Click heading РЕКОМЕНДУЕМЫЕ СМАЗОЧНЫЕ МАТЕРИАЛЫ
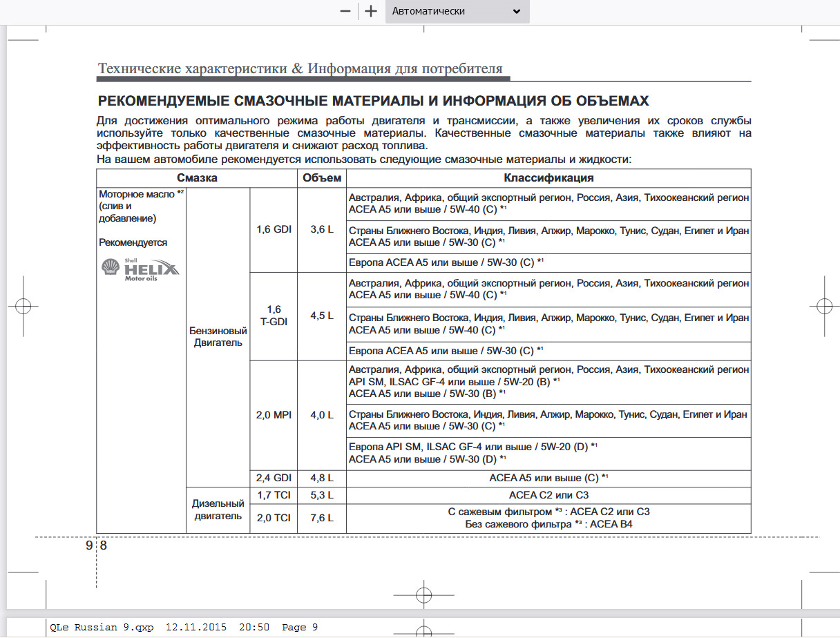This screenshot has width=840, height=638. click(373, 101)
